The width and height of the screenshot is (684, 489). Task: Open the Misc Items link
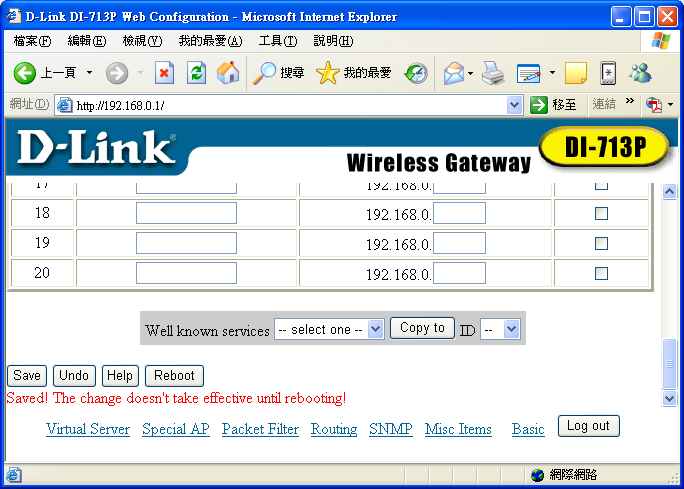(x=458, y=429)
